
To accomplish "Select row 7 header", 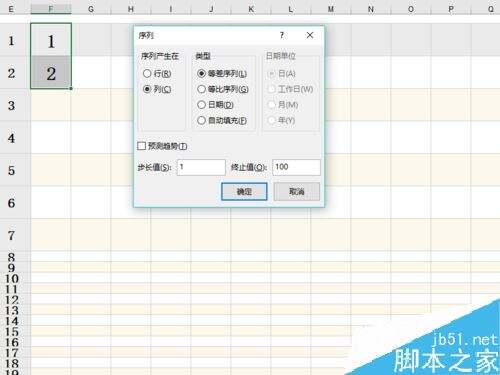I will pyautogui.click(x=12, y=235).
